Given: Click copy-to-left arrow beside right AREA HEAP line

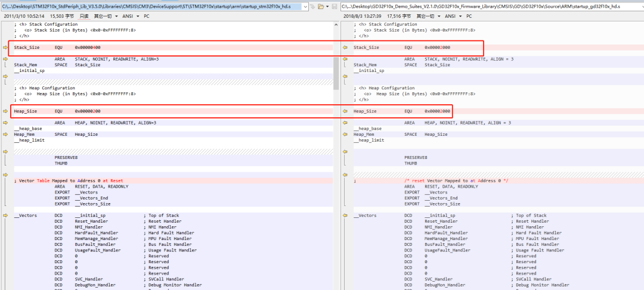Looking at the screenshot, I should [x=345, y=123].
